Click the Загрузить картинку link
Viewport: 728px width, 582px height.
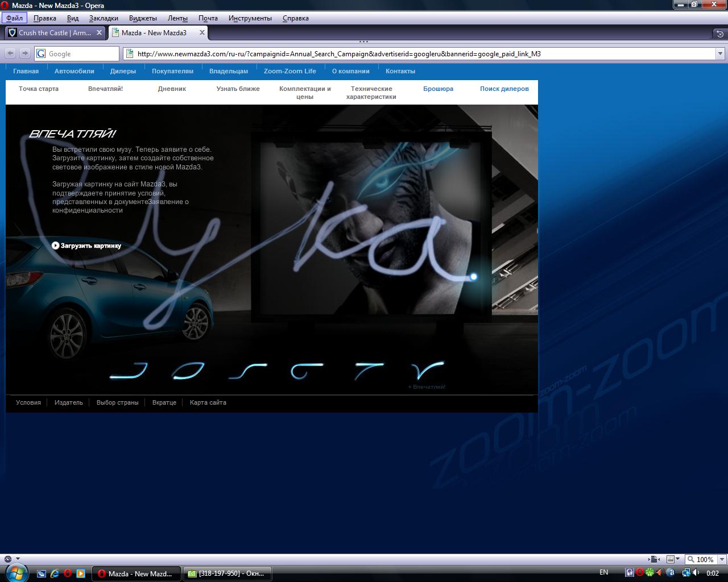tap(91, 246)
